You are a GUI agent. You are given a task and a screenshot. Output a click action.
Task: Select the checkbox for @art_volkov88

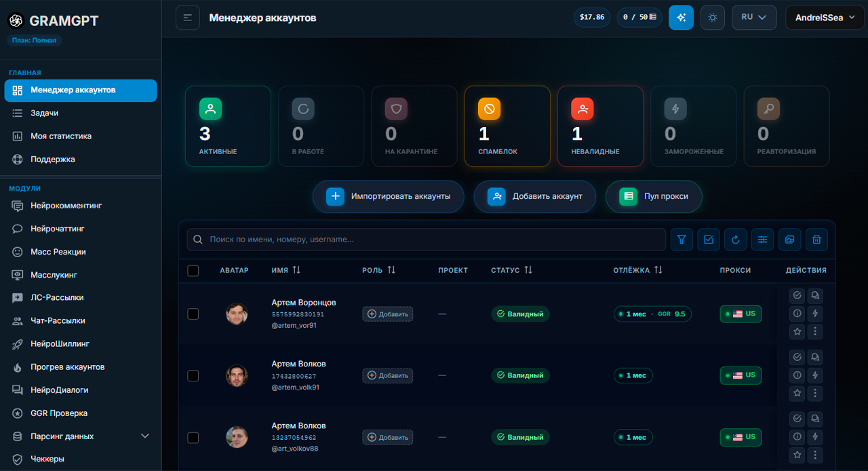pos(193,438)
